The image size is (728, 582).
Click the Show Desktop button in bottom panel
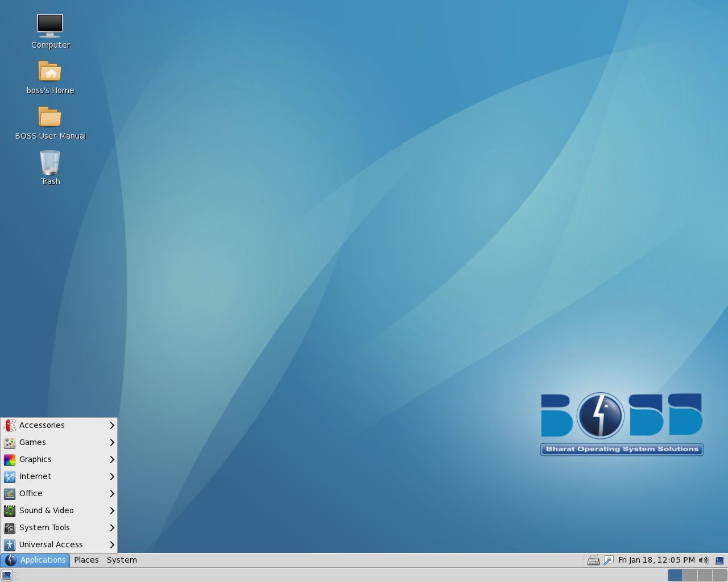point(7,575)
